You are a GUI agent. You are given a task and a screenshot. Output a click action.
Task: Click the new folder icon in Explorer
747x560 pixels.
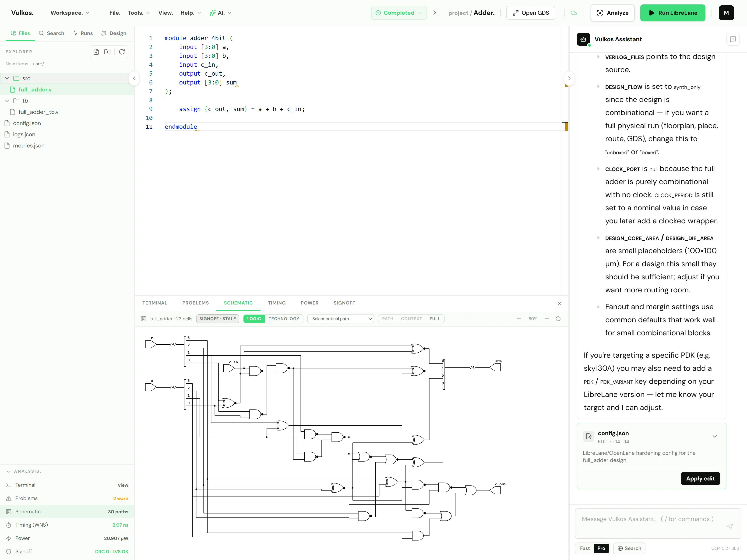pyautogui.click(x=107, y=52)
